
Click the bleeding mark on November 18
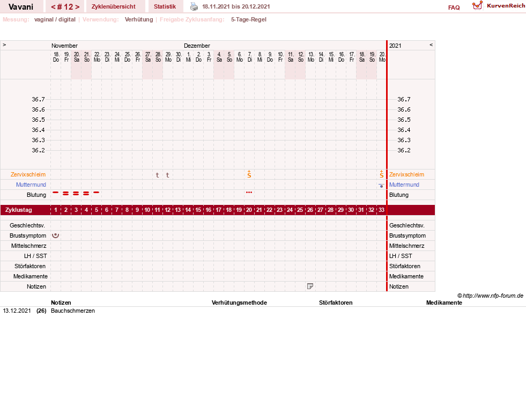(56, 192)
